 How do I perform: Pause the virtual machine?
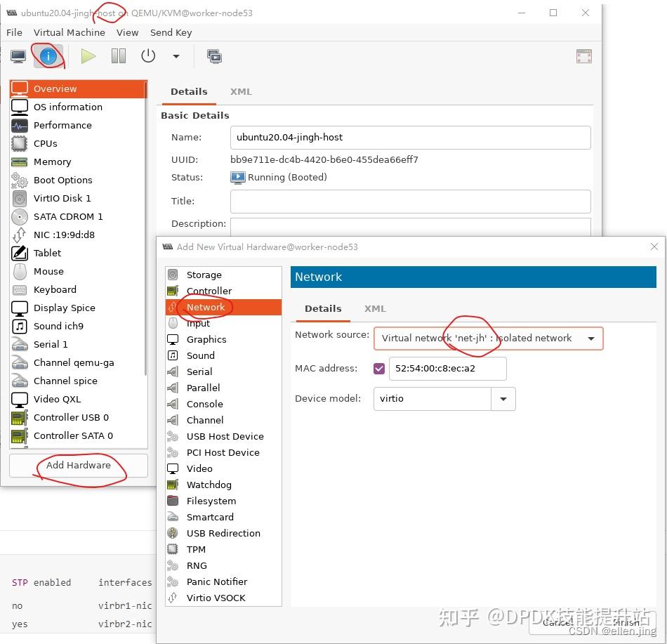(118, 56)
